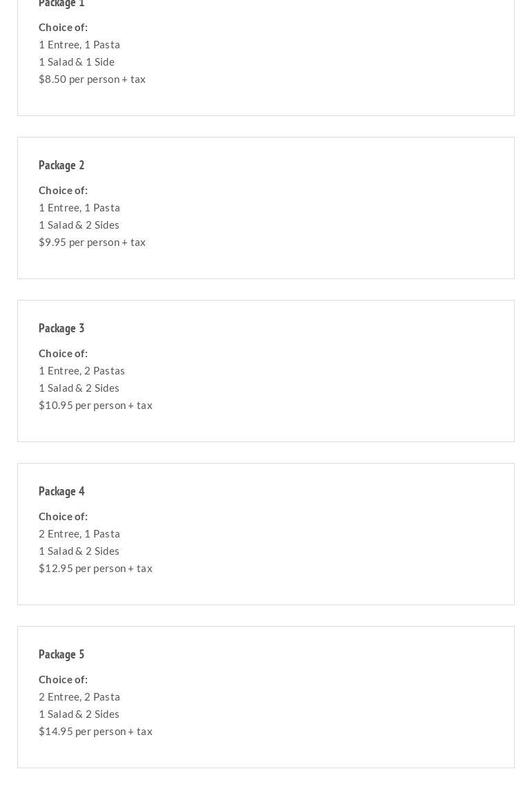The width and height of the screenshot is (532, 789).
Task: Click the $14.95 per person price
Action: 95,731
